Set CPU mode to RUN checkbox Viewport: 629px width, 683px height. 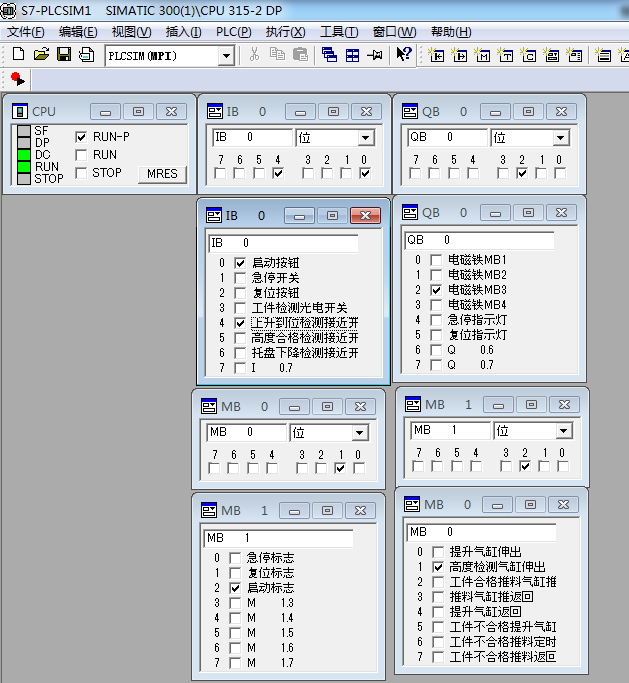click(81, 155)
